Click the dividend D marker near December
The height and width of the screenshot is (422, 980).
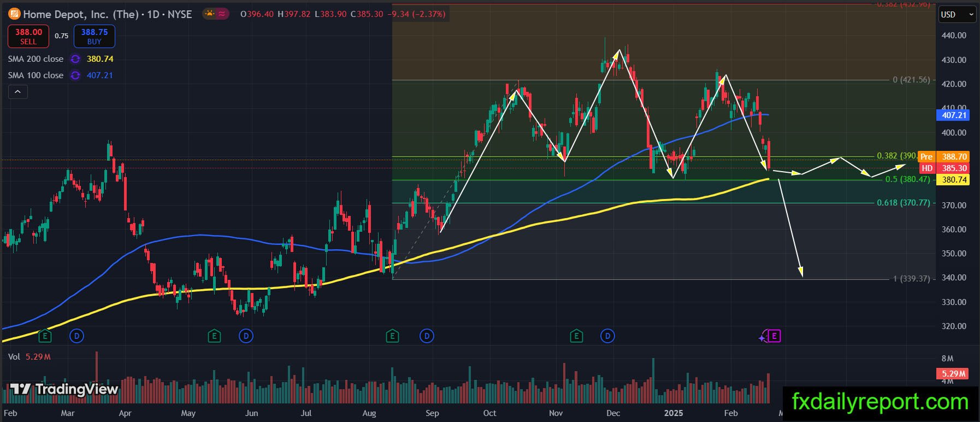pos(608,336)
